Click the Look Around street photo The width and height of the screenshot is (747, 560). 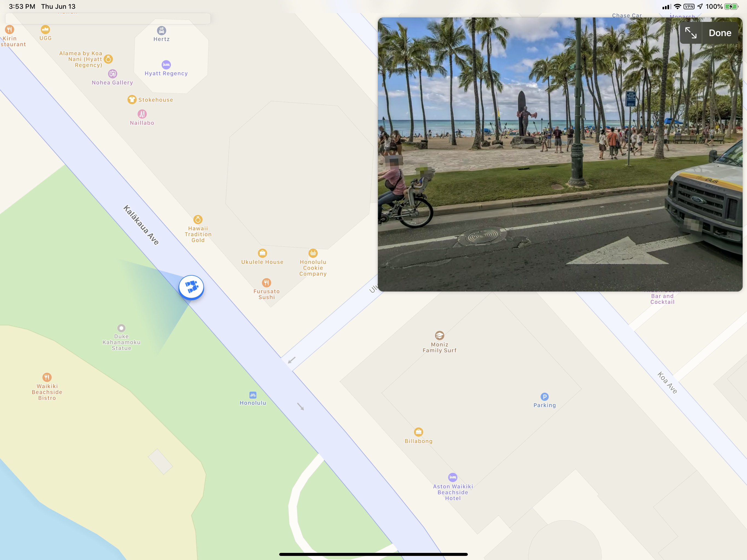(x=560, y=154)
